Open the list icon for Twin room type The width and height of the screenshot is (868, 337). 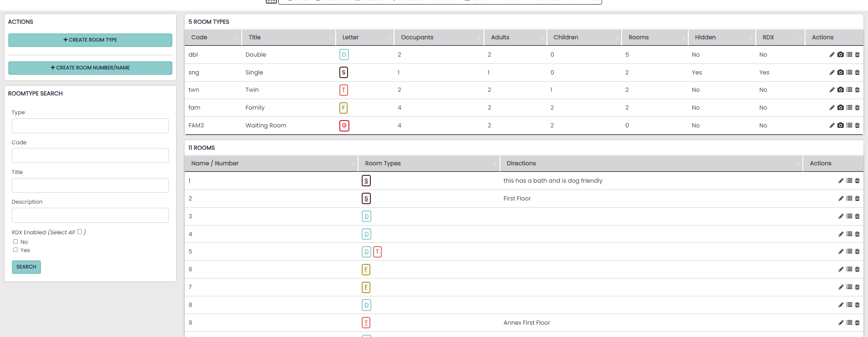[849, 90]
